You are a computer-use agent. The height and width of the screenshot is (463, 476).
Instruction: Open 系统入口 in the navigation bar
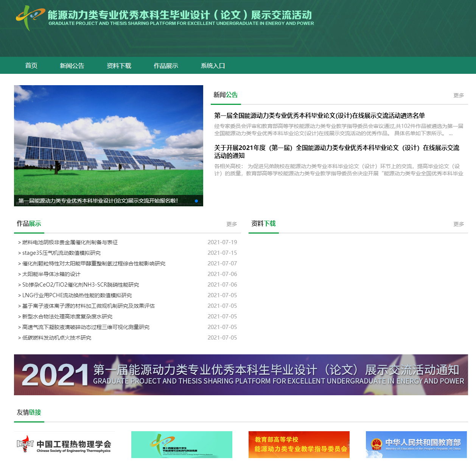[213, 65]
